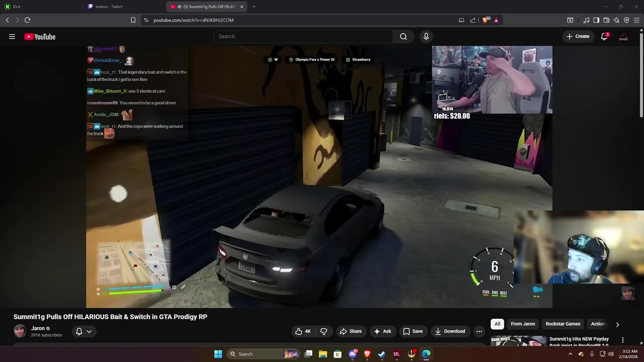Select the Rockstar Games chip
The width and height of the screenshot is (644, 362).
(563, 324)
